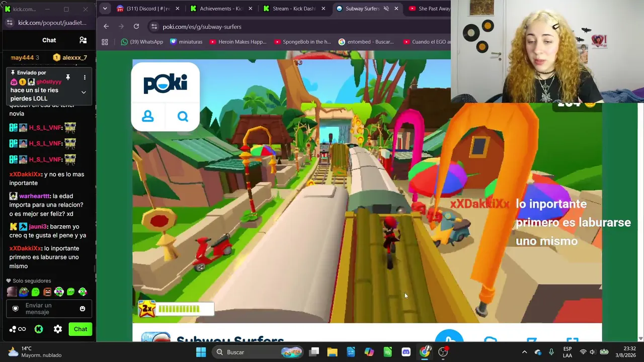The image size is (644, 362).
Task: Click username xXDakkiXx on the laburarse message
Action: [25, 248]
